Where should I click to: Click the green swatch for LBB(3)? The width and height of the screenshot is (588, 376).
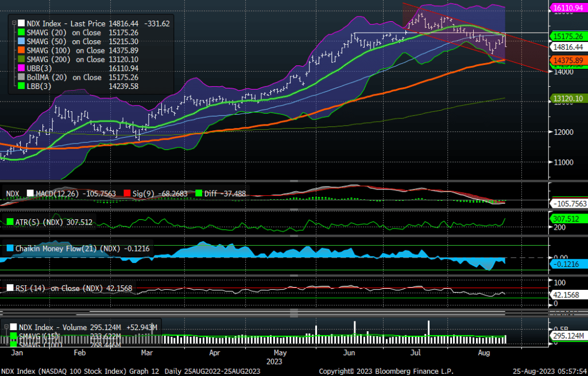[x=21, y=87]
